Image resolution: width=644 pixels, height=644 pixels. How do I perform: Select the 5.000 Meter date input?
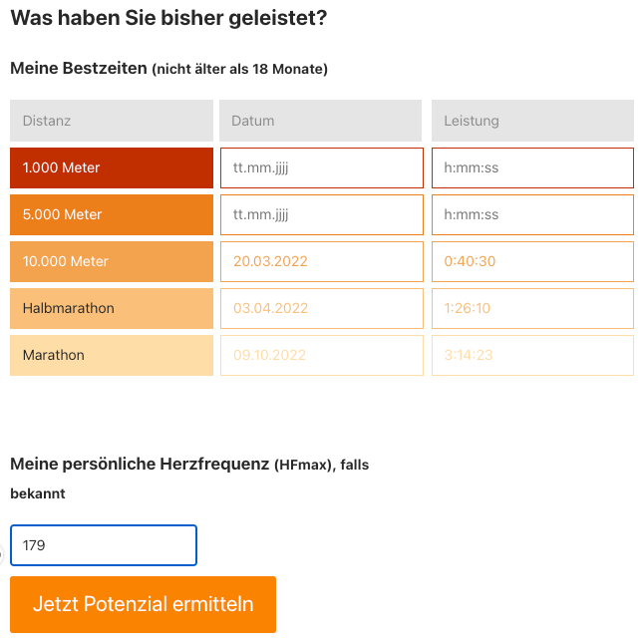click(x=321, y=214)
